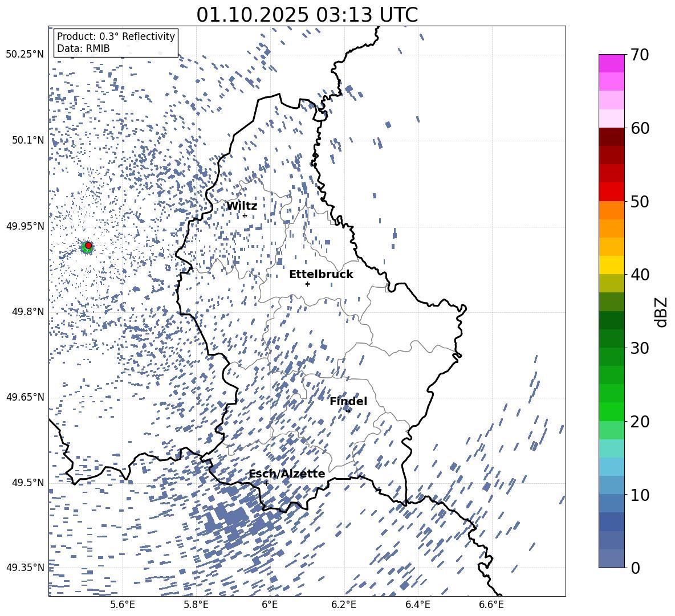This screenshot has width=675, height=616.
Task: Select the Ettelbruck city label
Action: pos(321,275)
